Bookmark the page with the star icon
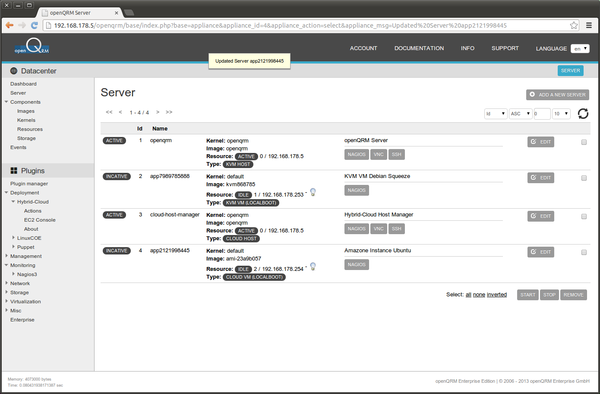 click(574, 25)
